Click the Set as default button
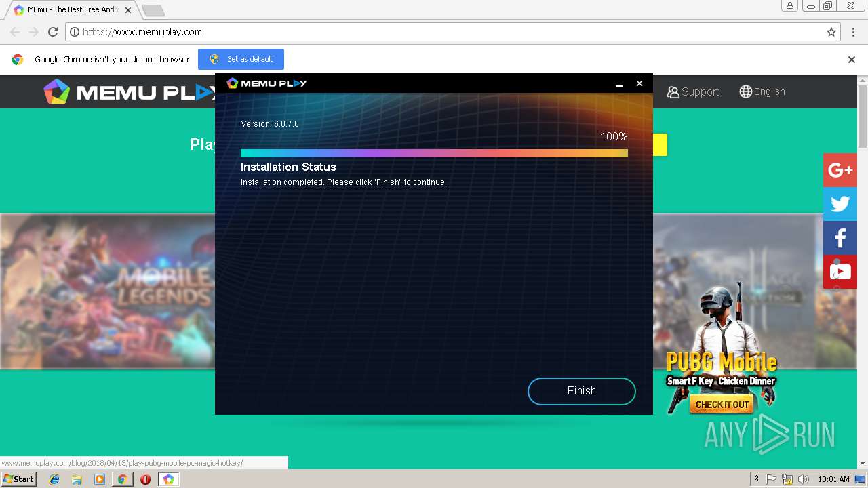This screenshot has height=488, width=868. (241, 59)
